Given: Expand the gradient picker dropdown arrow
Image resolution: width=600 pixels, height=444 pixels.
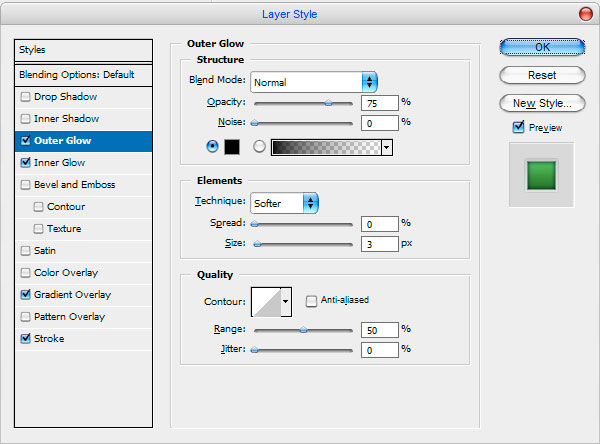Looking at the screenshot, I should click(x=387, y=147).
